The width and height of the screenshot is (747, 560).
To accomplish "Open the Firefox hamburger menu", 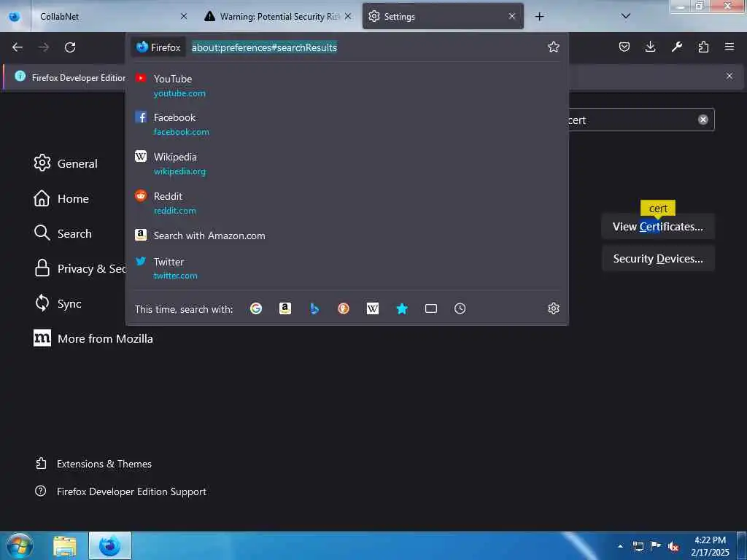I will click(x=729, y=47).
